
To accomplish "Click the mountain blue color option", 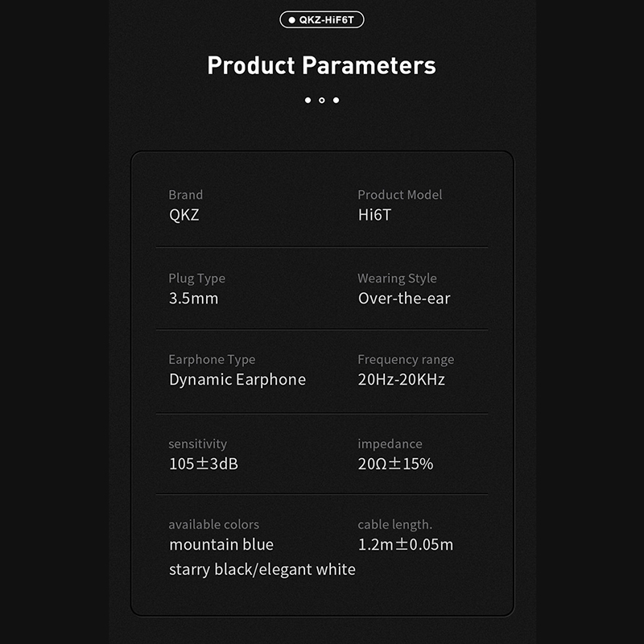I will click(x=221, y=545).
